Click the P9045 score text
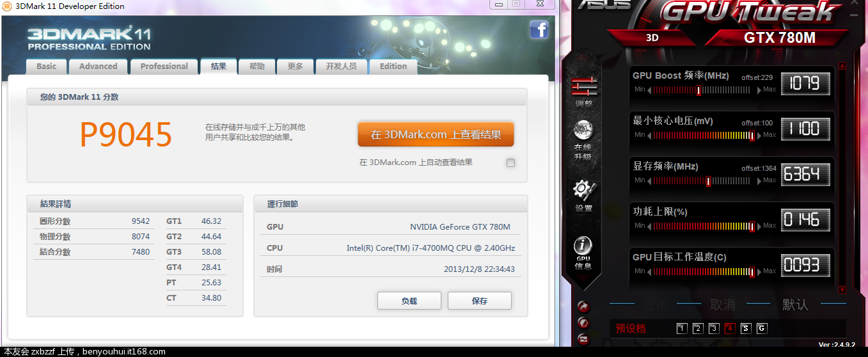This screenshot has width=868, height=357. point(126,135)
